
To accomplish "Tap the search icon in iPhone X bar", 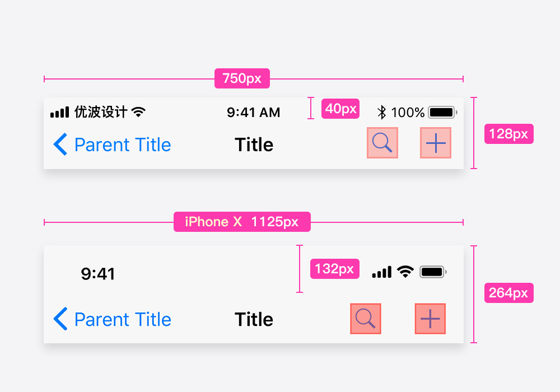I will 366,319.
